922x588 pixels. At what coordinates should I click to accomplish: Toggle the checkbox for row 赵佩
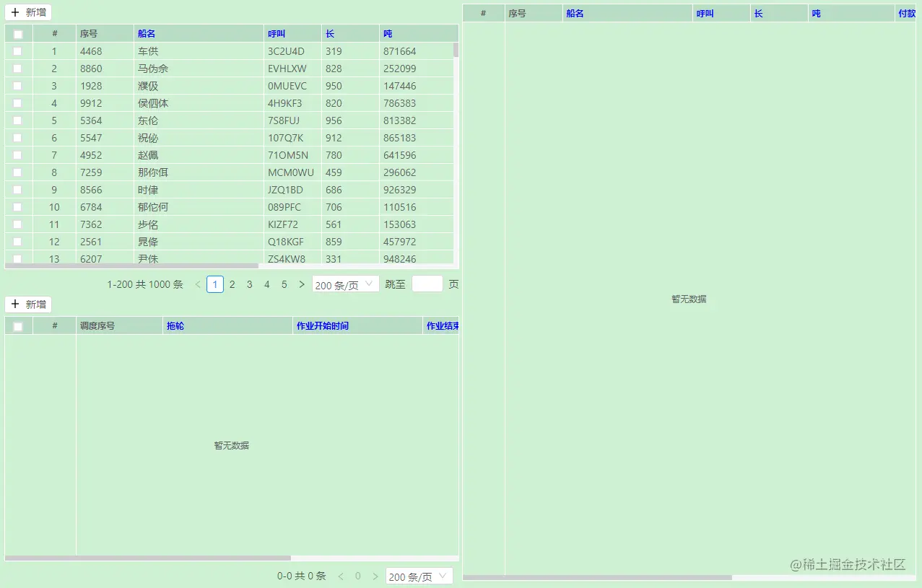(17, 155)
